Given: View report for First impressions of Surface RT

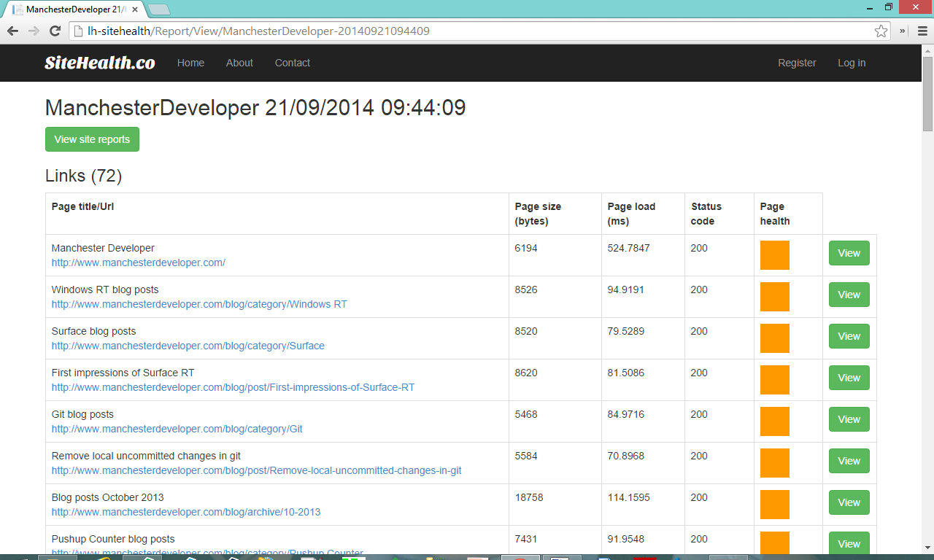Looking at the screenshot, I should click(x=849, y=378).
